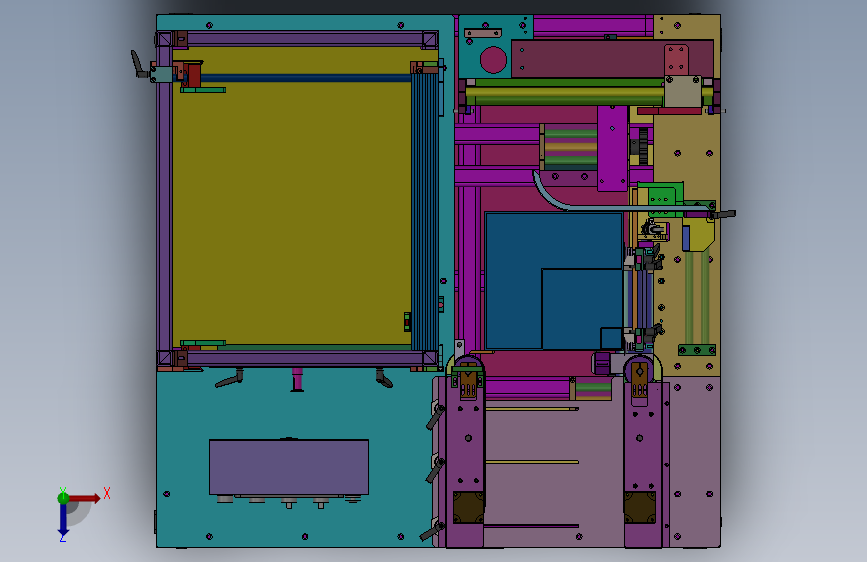Select the brown square on the left purple arm
The height and width of the screenshot is (562, 867).
(468, 507)
